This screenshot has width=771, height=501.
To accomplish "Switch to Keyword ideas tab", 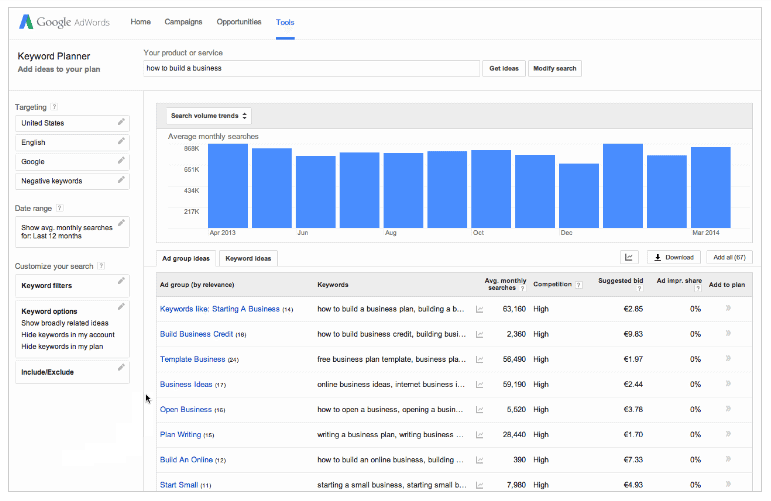I will [x=248, y=259].
